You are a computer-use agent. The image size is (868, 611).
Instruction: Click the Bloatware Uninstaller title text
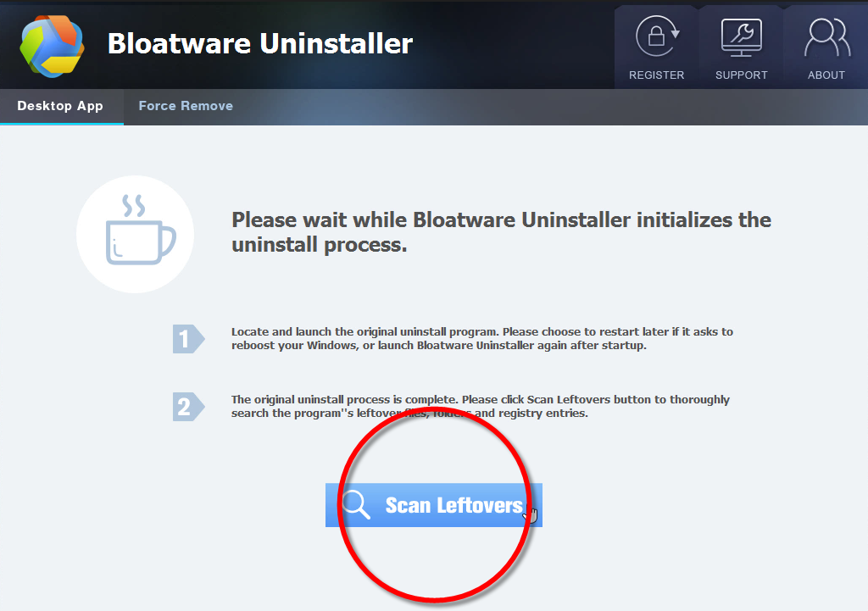[x=260, y=44]
